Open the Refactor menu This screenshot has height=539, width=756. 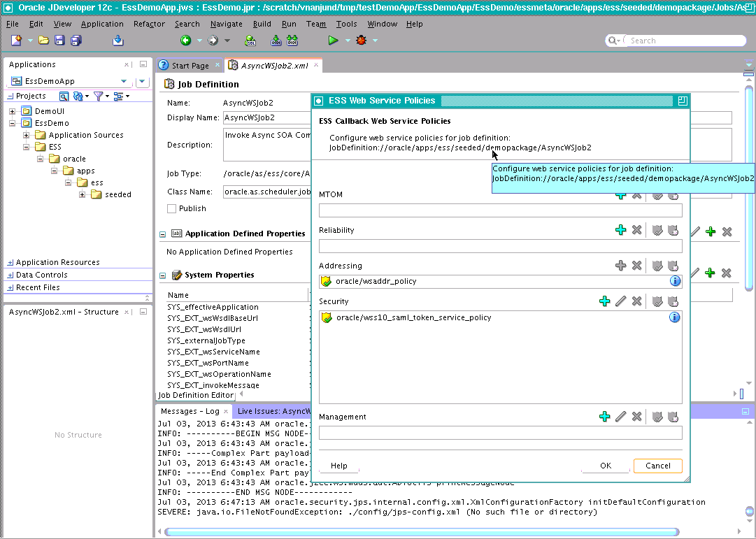point(149,24)
